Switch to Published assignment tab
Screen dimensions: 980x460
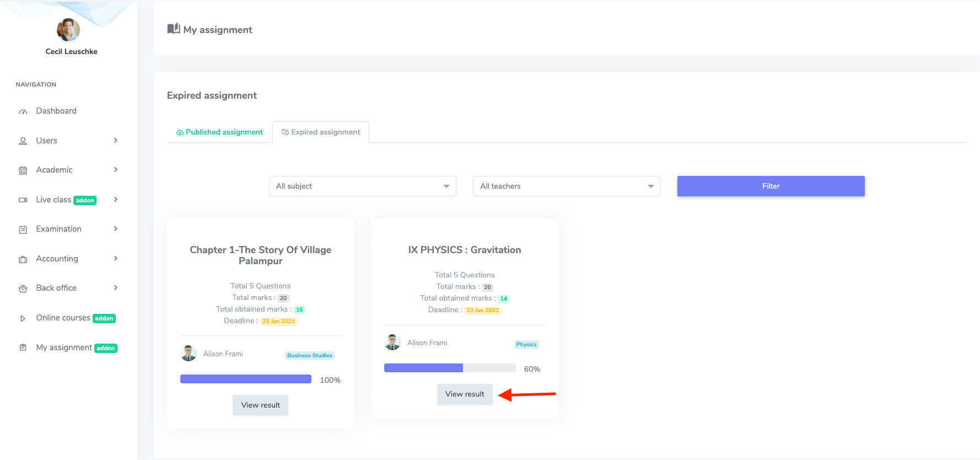pos(219,132)
